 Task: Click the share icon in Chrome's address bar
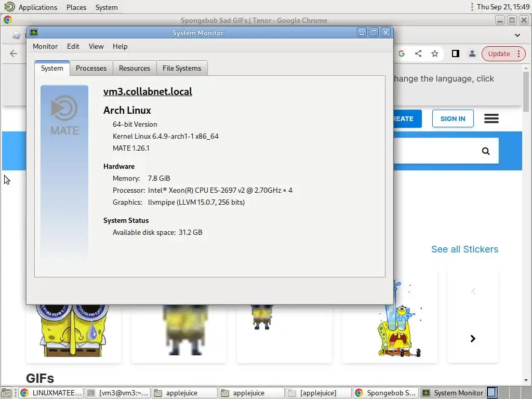[418, 54]
